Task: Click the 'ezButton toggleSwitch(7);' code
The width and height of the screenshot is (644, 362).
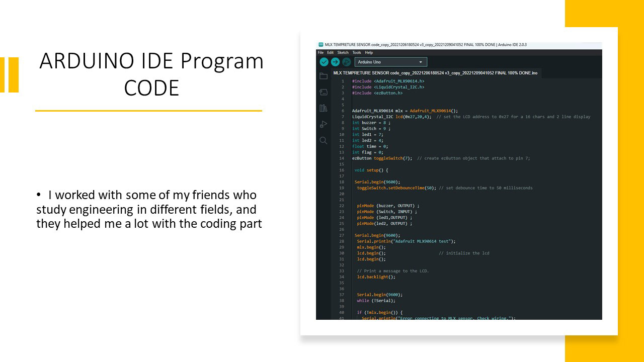Action: click(x=382, y=158)
